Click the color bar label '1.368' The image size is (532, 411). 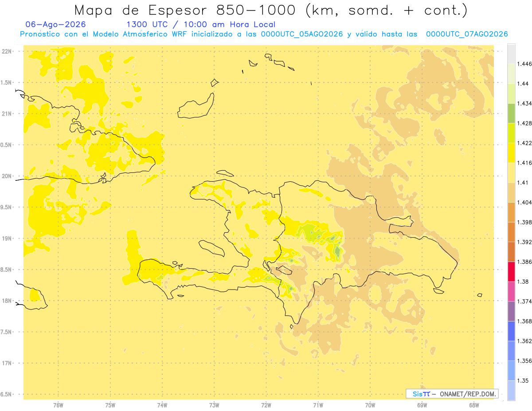tap(524, 321)
